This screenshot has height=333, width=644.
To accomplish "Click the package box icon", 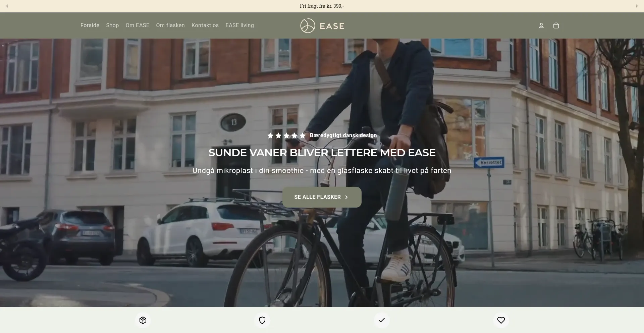I will [143, 320].
